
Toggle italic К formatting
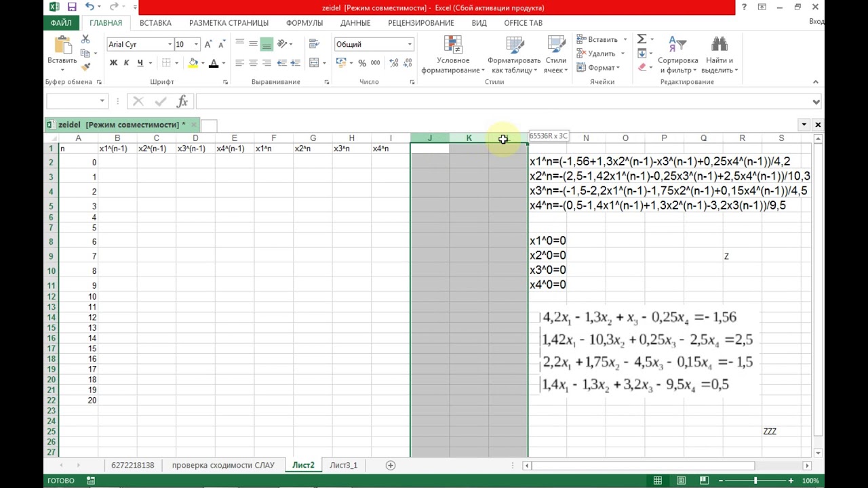click(126, 63)
